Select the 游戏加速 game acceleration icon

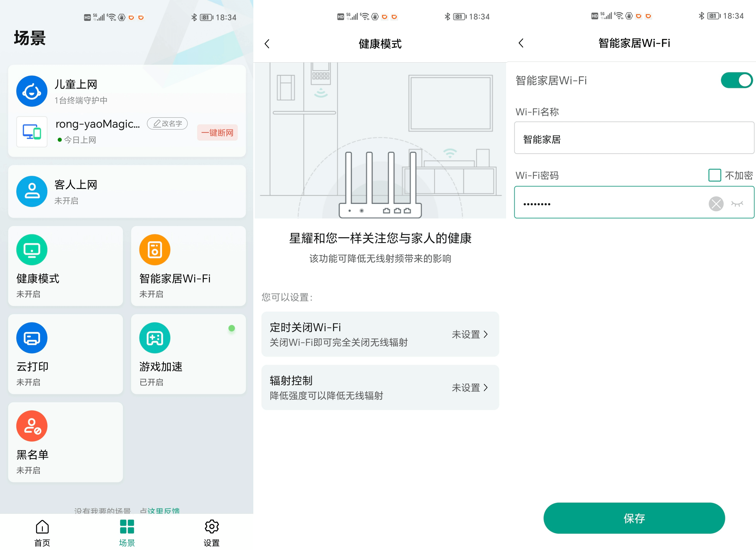pos(154,337)
